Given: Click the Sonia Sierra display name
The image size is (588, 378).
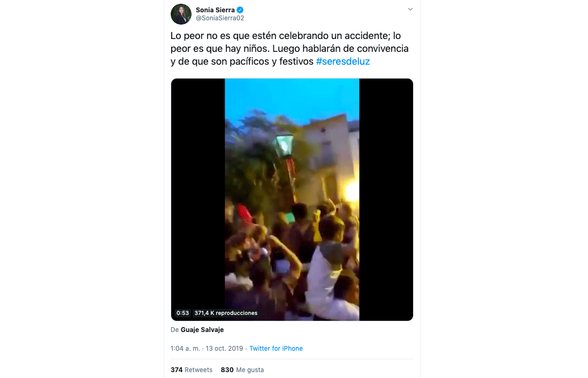Looking at the screenshot, I should click(216, 10).
